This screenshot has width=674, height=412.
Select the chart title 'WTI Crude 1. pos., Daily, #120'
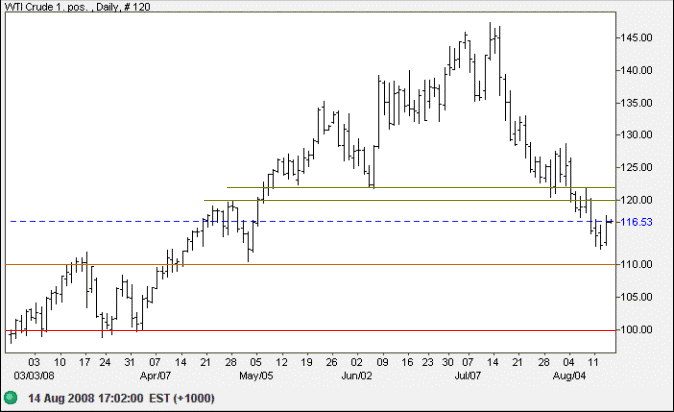pyautogui.click(x=77, y=7)
